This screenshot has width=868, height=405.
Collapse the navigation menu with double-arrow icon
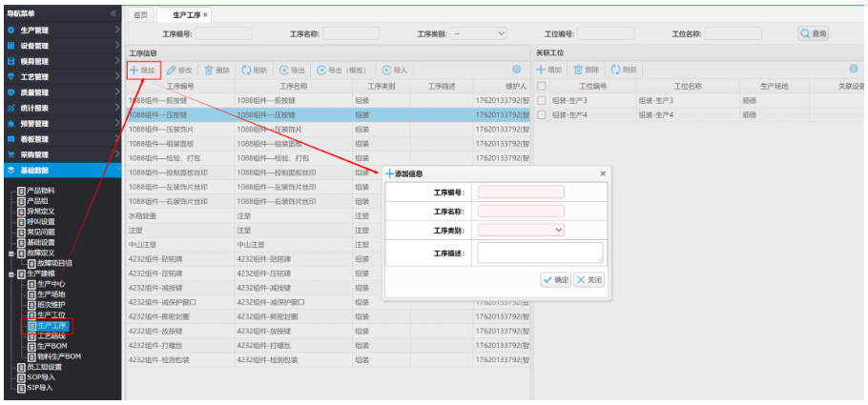tap(114, 13)
